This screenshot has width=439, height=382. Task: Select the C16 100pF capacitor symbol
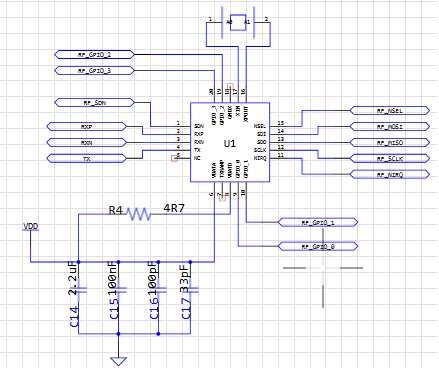coord(158,290)
